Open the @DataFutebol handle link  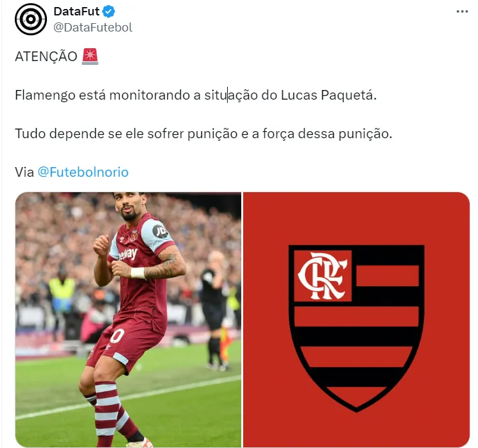[93, 28]
